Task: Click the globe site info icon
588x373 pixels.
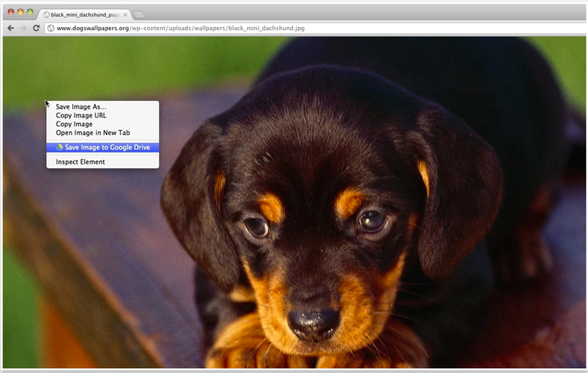Action: (x=50, y=28)
